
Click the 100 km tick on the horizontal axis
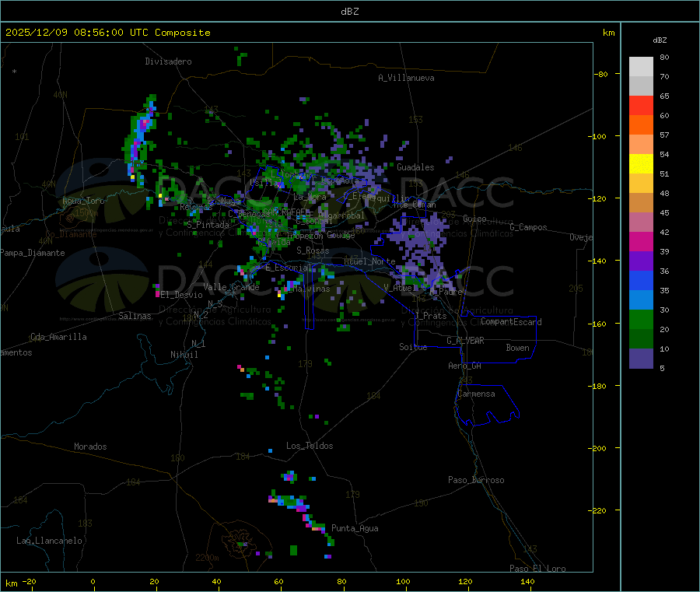point(403,582)
